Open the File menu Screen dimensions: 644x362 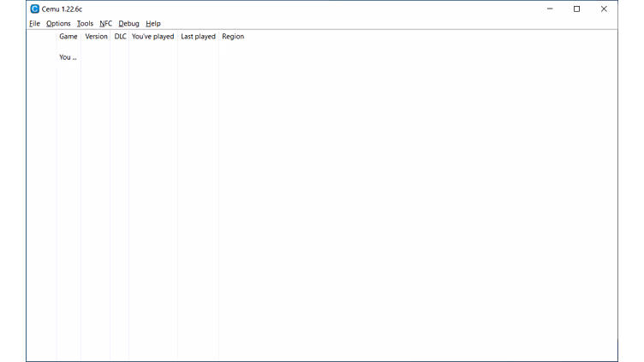coord(34,23)
